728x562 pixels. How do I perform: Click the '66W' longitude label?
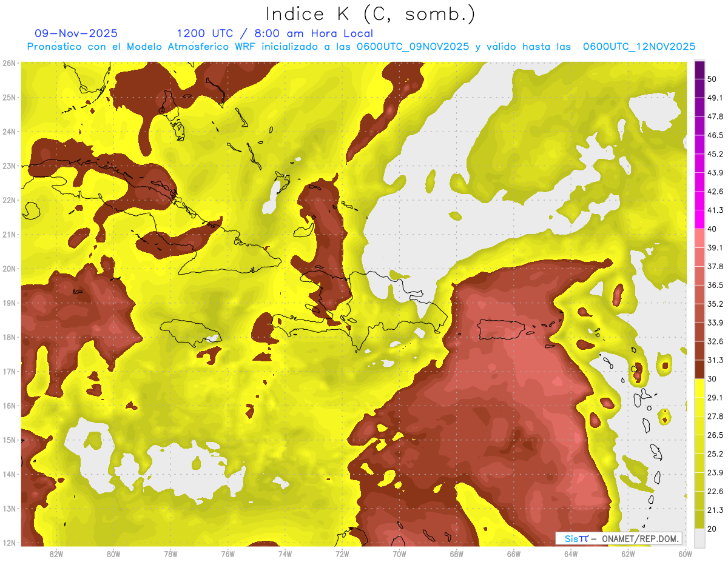pyautogui.click(x=514, y=554)
